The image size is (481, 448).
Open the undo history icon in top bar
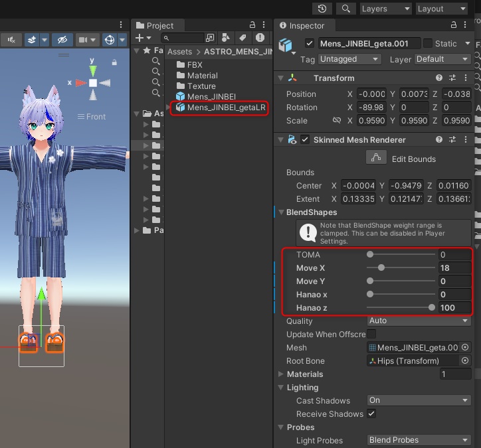[x=322, y=9]
